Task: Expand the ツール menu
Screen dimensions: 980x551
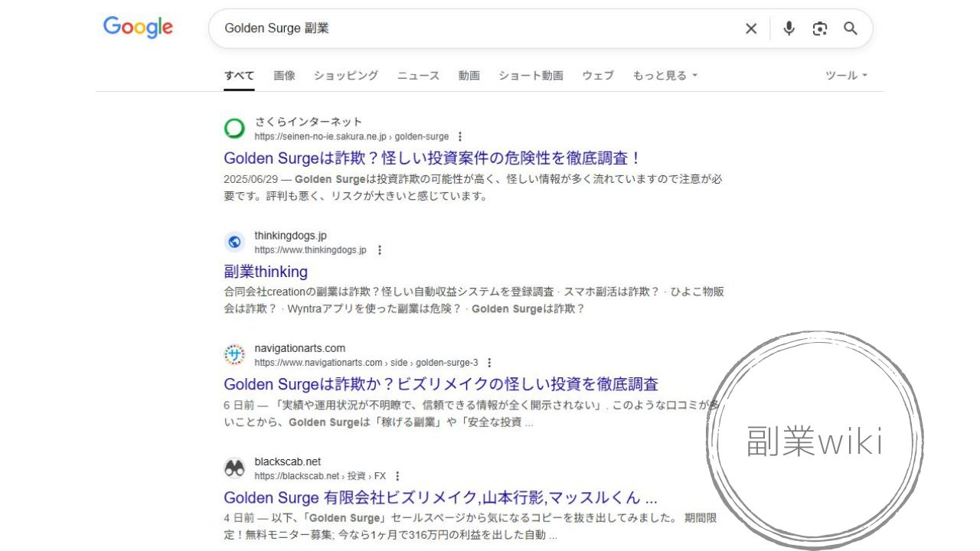Action: 846,75
